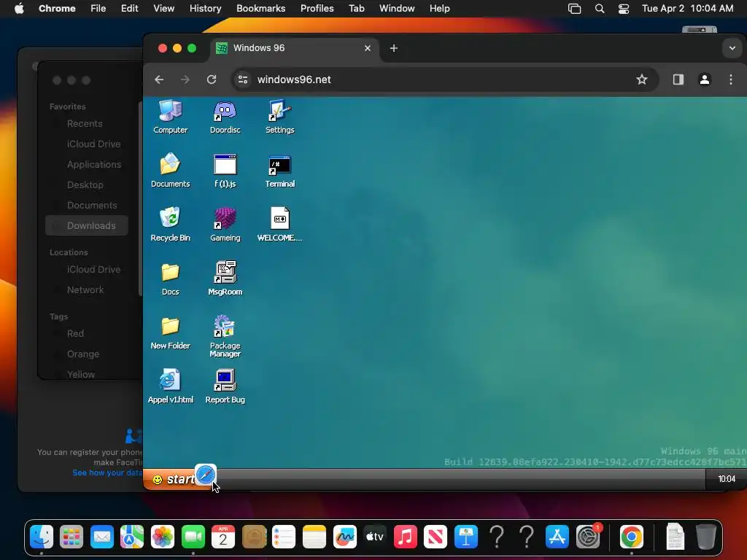
Task: Open the MsgRoom shortcut icon
Action: pos(225,279)
